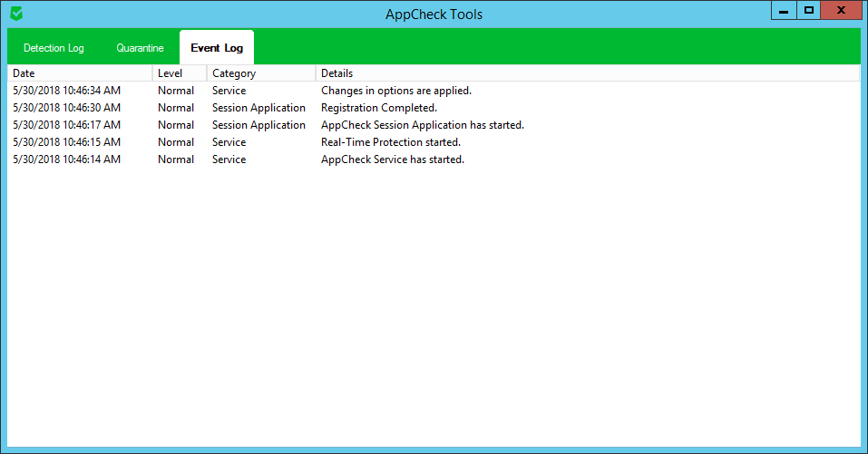Click the 10:46:14 AM date cell
Screen dimensions: 868x454
tap(67, 159)
